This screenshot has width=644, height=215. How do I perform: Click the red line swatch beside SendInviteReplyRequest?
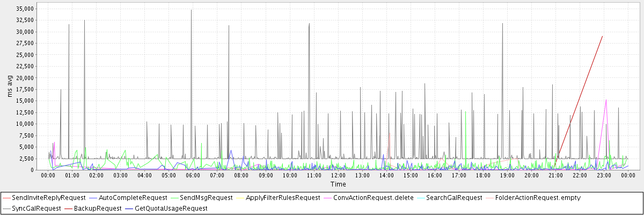point(10,198)
